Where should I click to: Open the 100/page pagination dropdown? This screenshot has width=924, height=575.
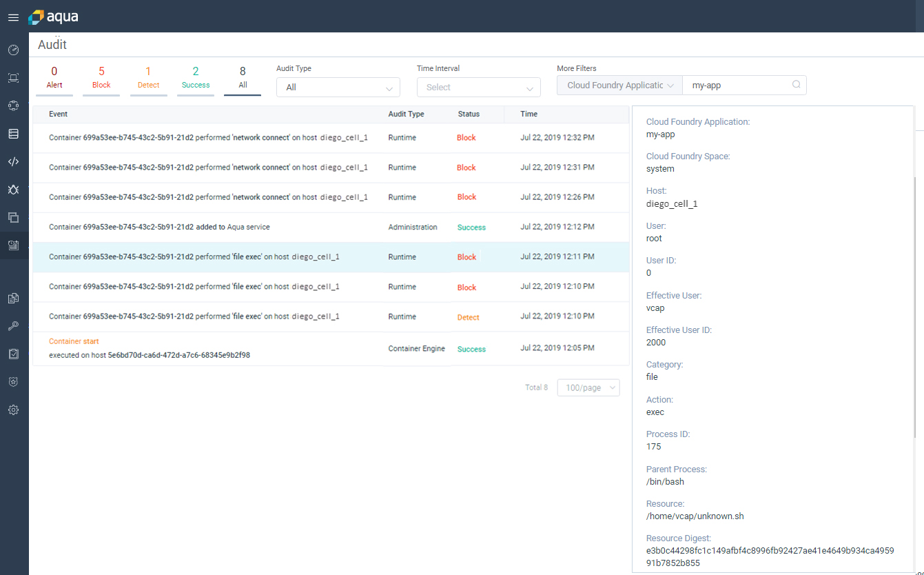588,388
